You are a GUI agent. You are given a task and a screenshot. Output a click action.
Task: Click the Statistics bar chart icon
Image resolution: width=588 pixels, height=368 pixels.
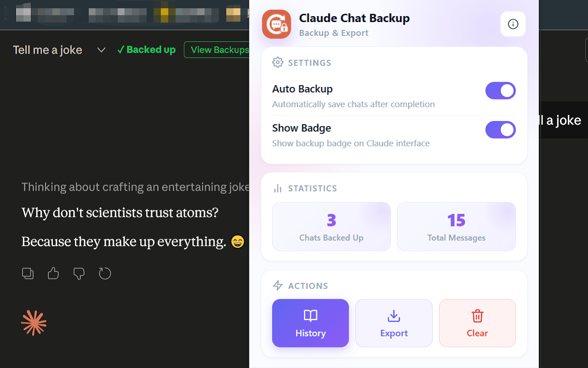(x=277, y=188)
